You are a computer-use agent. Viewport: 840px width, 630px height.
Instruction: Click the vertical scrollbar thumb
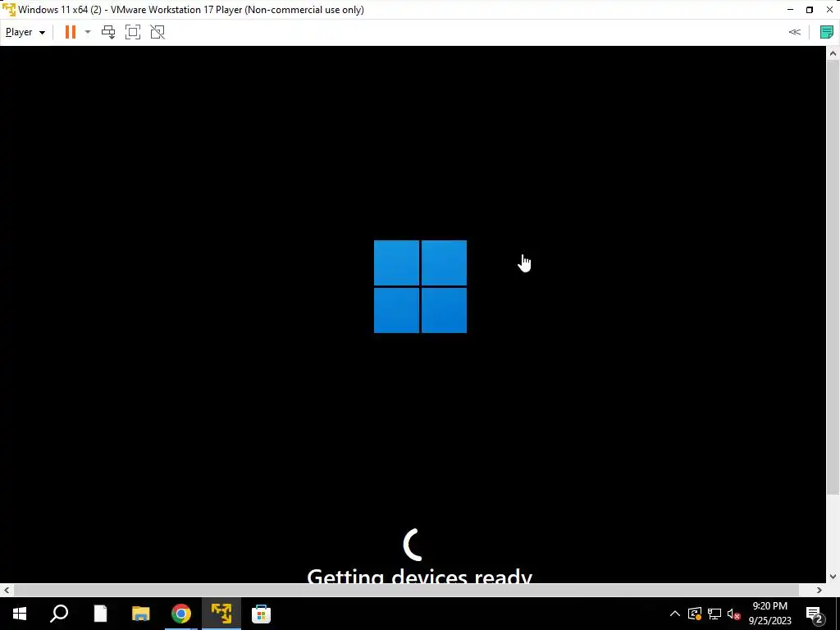[833, 277]
